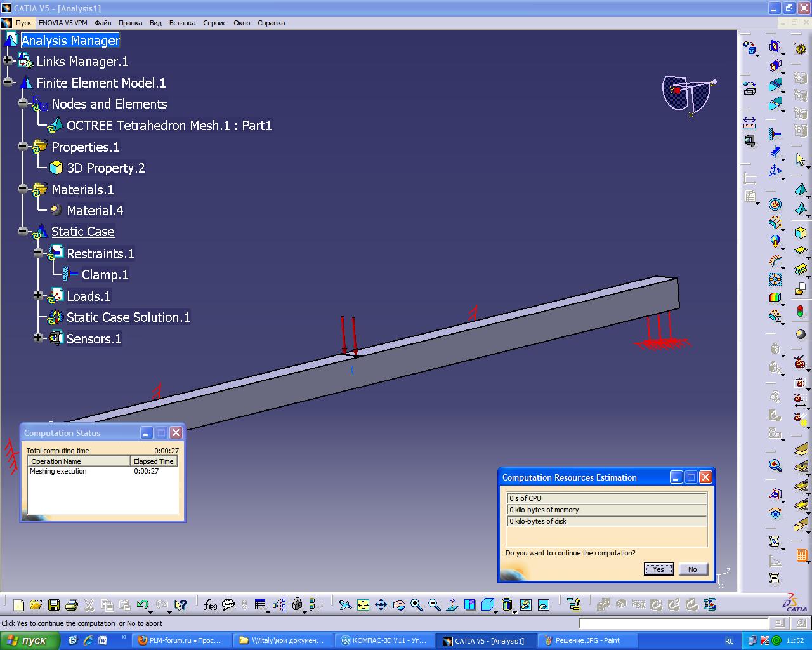Screen dimensions: 812x650
Task: Open file folder icon in toolbar
Action: coord(36,605)
